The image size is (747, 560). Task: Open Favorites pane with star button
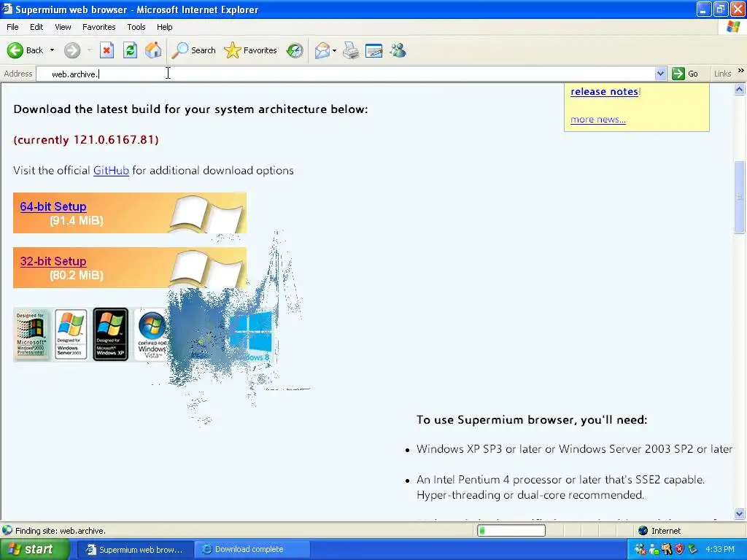click(x=251, y=50)
